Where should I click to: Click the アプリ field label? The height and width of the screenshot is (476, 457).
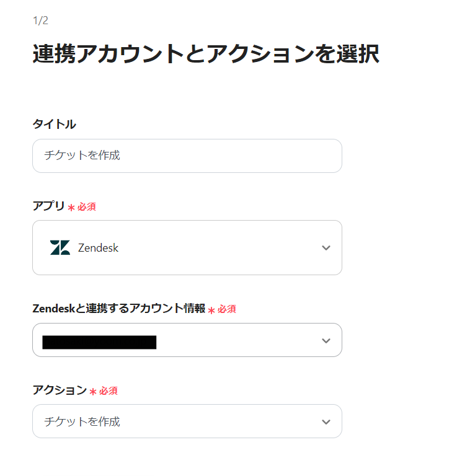pyautogui.click(x=48, y=206)
